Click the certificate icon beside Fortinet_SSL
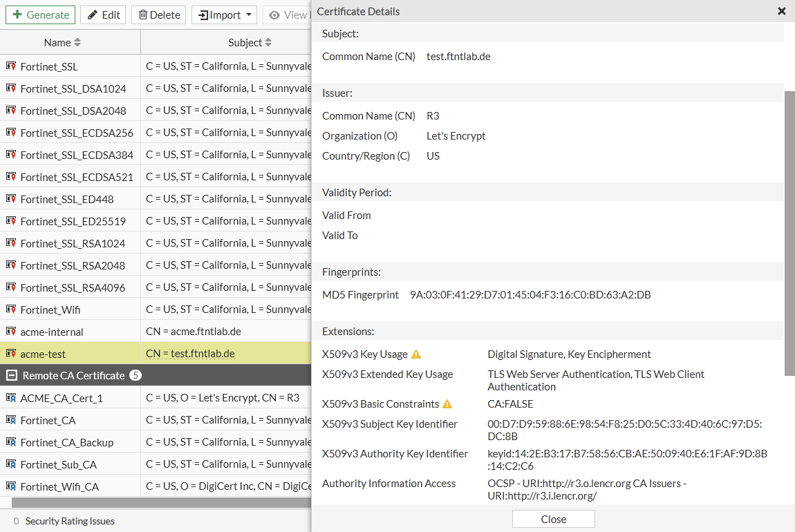This screenshot has width=795, height=532. (10, 66)
